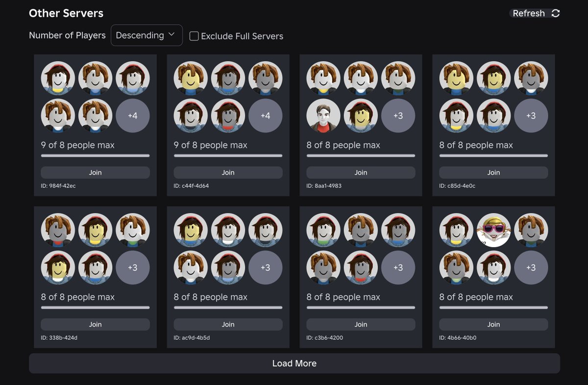
Task: Click the Refresh circular arrows icon
Action: (x=556, y=13)
